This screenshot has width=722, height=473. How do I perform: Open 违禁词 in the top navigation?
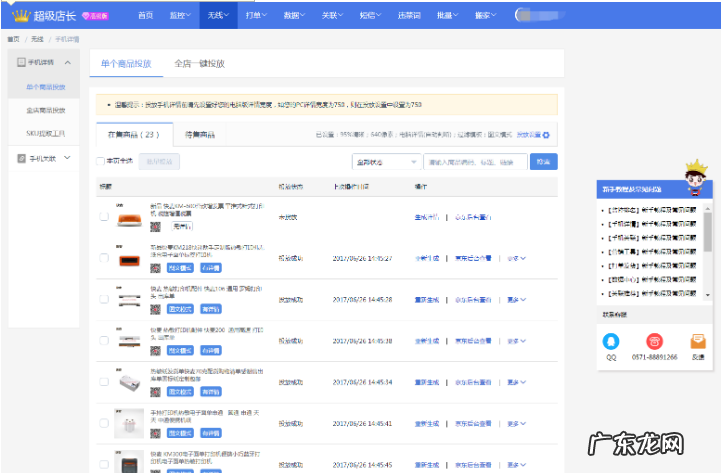pyautogui.click(x=409, y=15)
